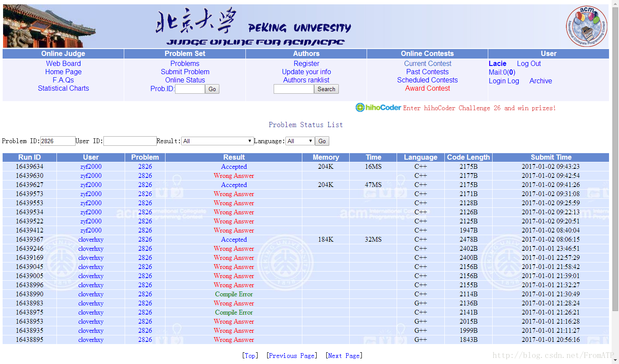Go to Home Page link
Viewport: 619px width, 364px height.
63,72
